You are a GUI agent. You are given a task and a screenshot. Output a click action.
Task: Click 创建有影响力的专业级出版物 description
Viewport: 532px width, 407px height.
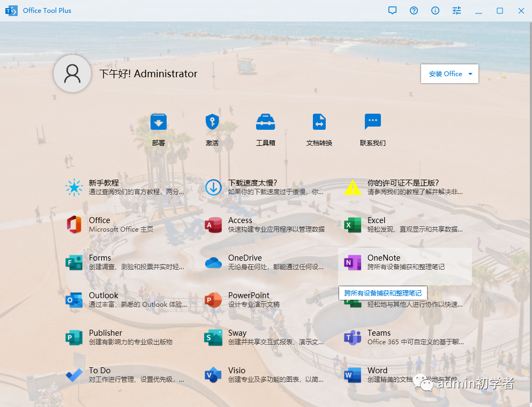[131, 342]
